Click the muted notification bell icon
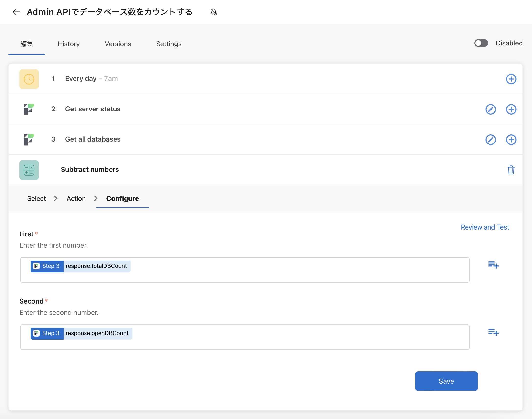Viewport: 532px width, 419px height. (213, 12)
